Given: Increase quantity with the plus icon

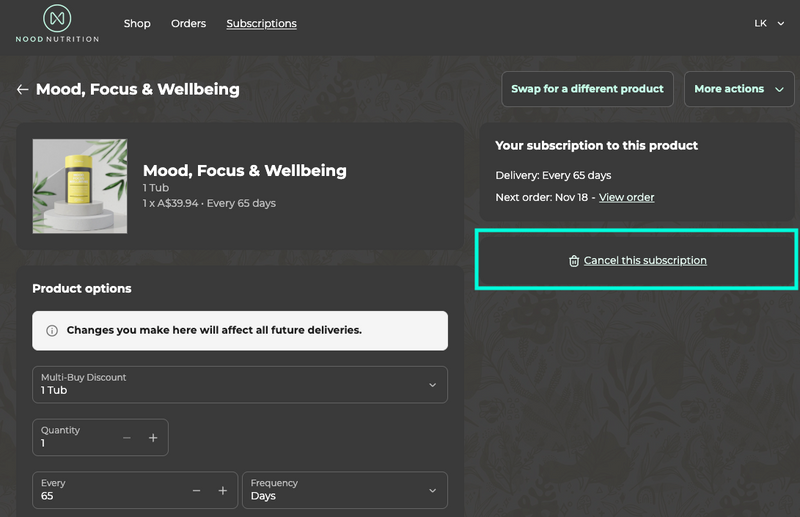Looking at the screenshot, I should click(x=153, y=438).
